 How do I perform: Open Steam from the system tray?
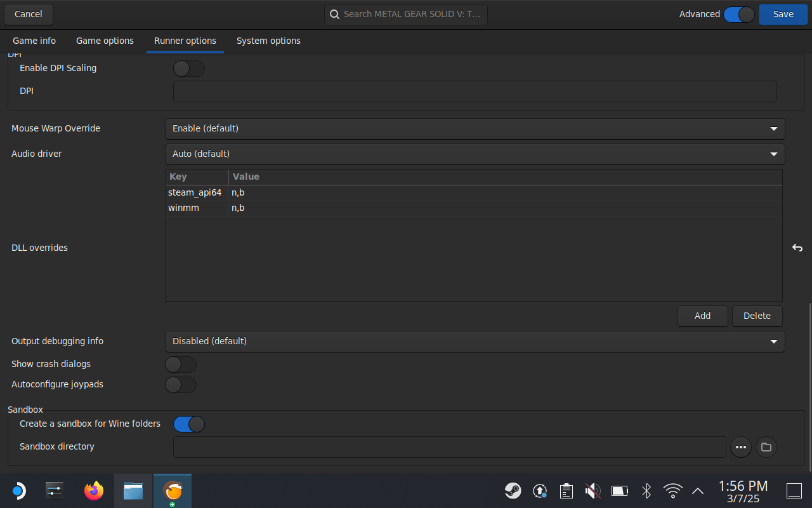click(513, 490)
